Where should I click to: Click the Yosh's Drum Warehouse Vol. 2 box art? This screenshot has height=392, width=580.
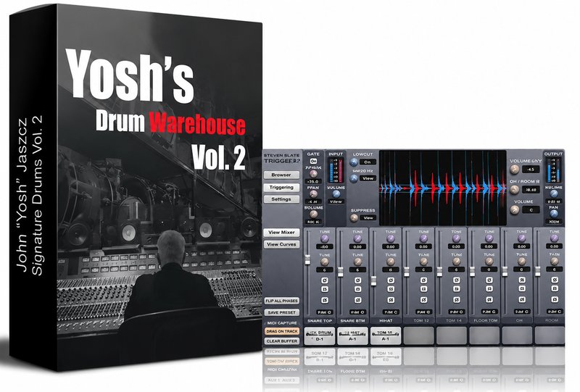[136, 188]
